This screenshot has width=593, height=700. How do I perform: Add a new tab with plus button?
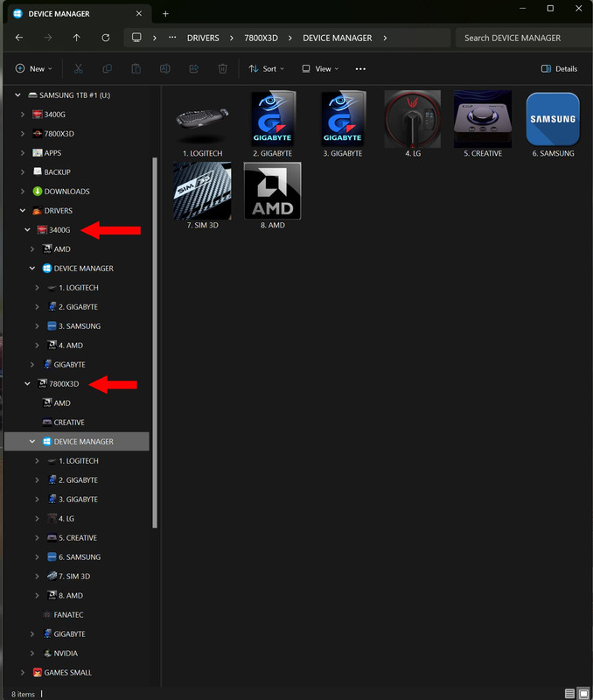pyautogui.click(x=165, y=14)
